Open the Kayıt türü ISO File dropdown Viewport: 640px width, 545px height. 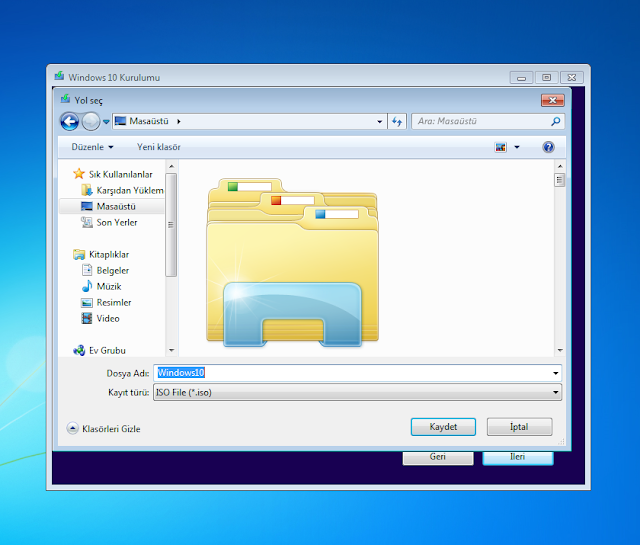pos(357,392)
